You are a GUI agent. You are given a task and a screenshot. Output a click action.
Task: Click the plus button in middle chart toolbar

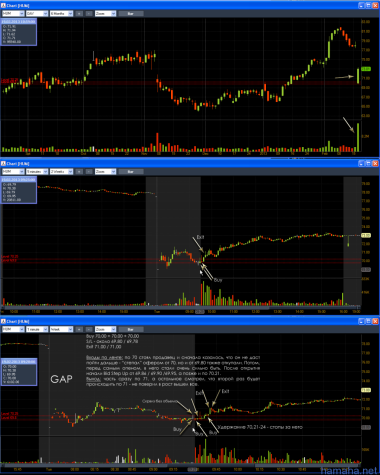tap(79, 171)
